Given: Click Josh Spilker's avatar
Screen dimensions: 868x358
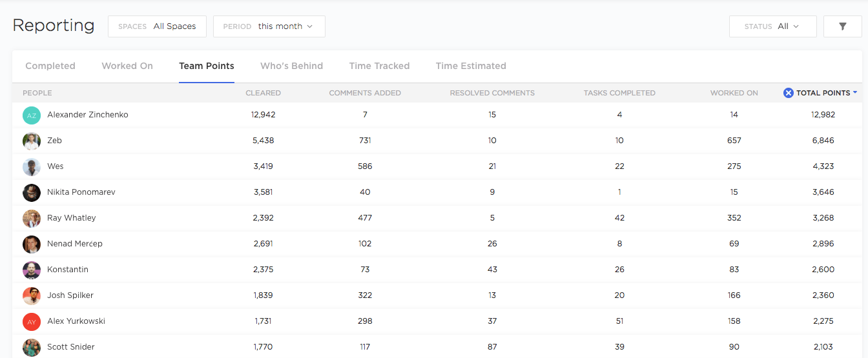Looking at the screenshot, I should pyautogui.click(x=32, y=295).
